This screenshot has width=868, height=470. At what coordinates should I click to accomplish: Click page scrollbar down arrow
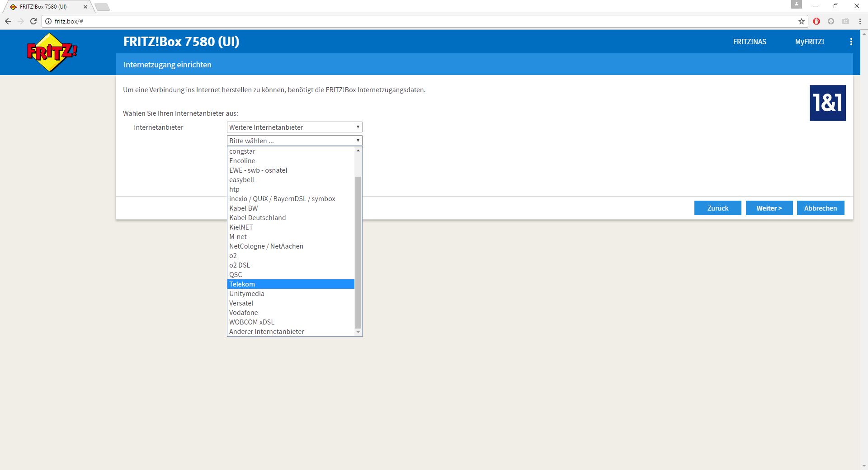[864, 466]
